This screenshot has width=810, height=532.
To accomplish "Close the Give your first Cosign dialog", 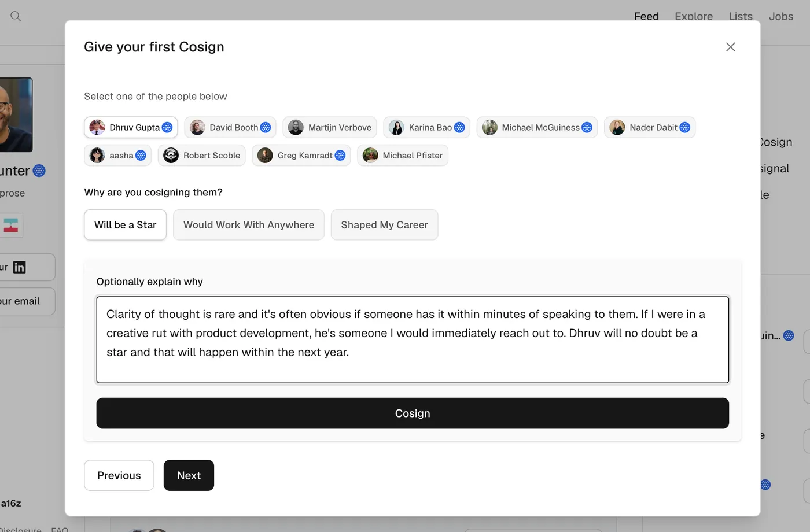I will click(731, 47).
